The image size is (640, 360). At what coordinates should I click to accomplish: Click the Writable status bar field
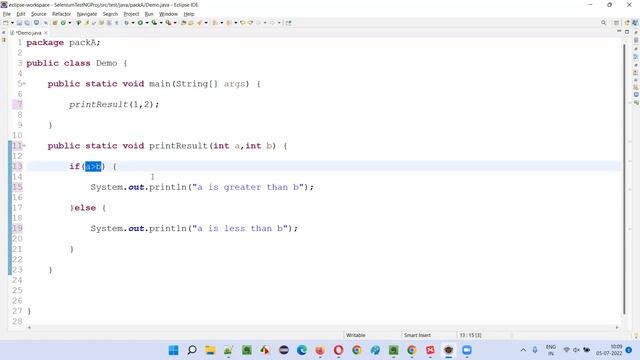[356, 335]
